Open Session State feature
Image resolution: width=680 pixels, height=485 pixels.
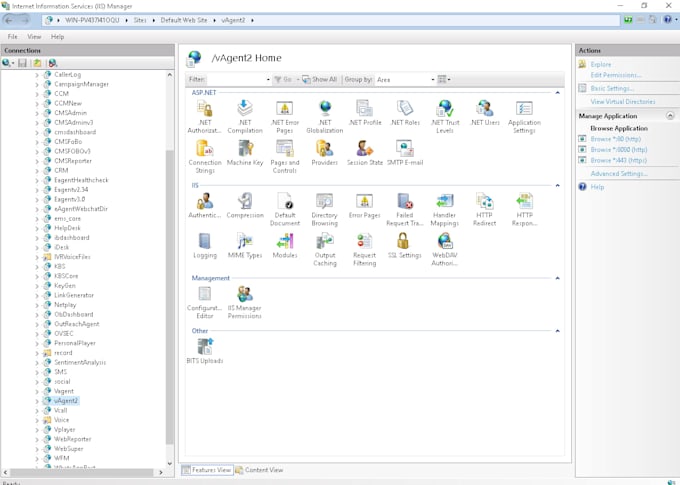point(365,153)
